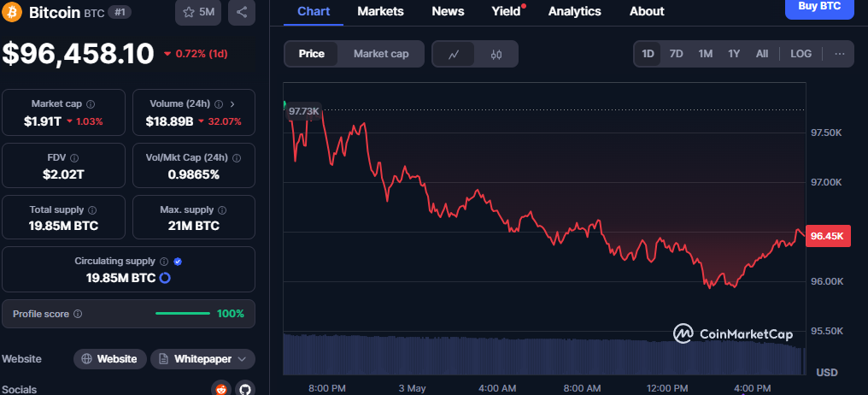Screen dimensions: 868x395
Task: Click the circulating supply progress ring
Action: (x=165, y=278)
